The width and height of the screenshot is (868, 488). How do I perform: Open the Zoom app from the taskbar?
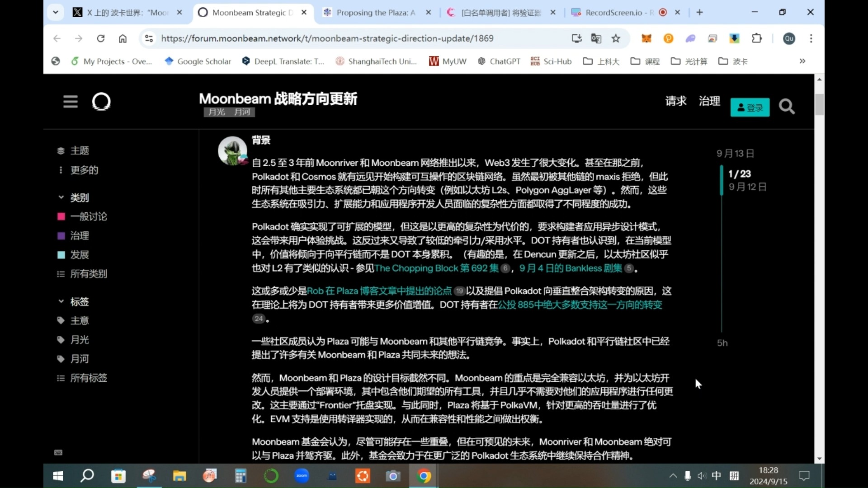click(302, 476)
